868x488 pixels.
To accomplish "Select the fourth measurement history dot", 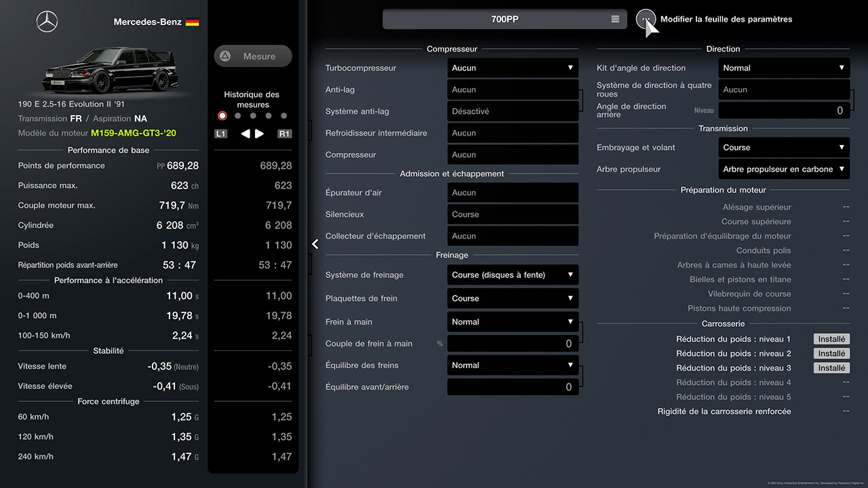I will pyautogui.click(x=269, y=116).
